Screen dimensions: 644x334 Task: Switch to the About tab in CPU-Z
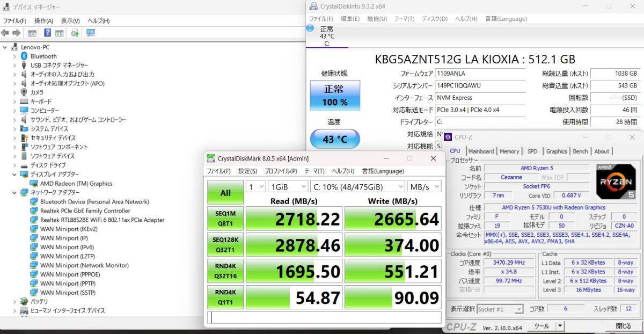point(602,151)
